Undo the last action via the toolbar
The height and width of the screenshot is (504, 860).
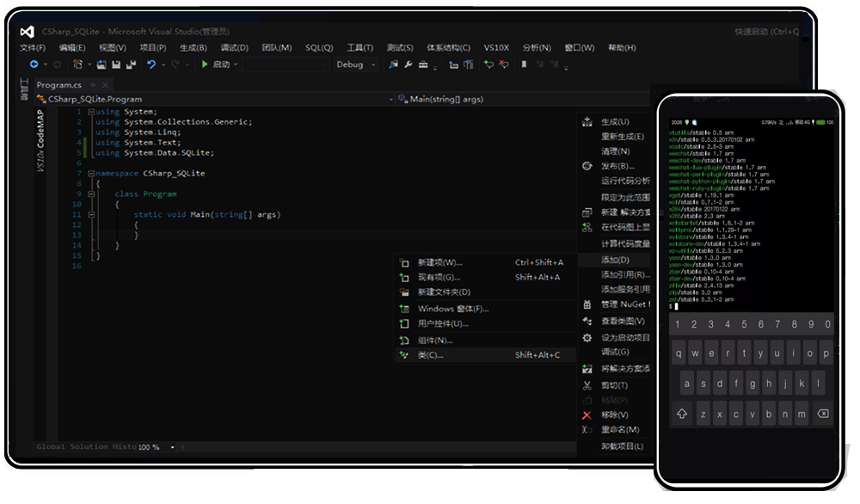151,65
